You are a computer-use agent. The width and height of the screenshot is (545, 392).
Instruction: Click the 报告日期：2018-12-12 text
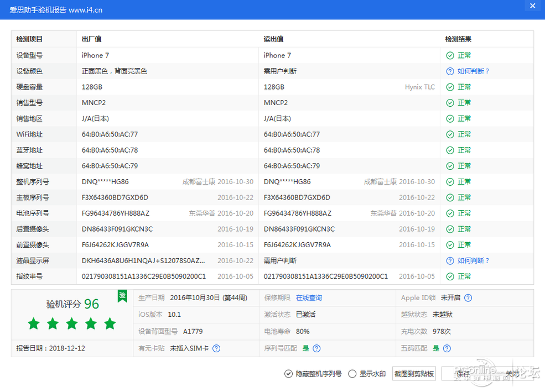(51, 348)
